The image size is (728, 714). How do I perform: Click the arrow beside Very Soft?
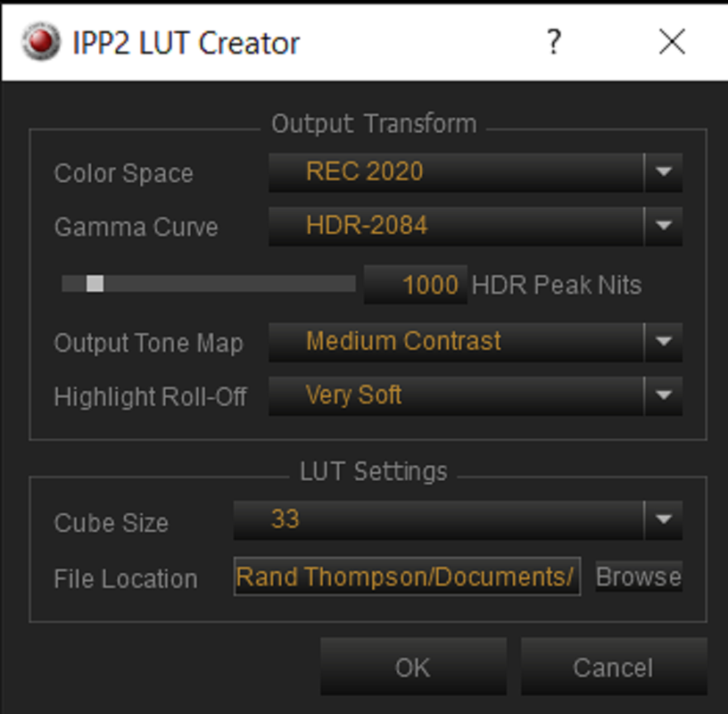click(664, 395)
